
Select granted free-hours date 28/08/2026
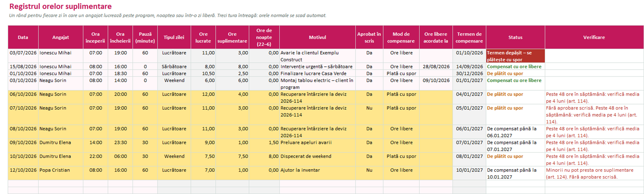(x=436, y=67)
